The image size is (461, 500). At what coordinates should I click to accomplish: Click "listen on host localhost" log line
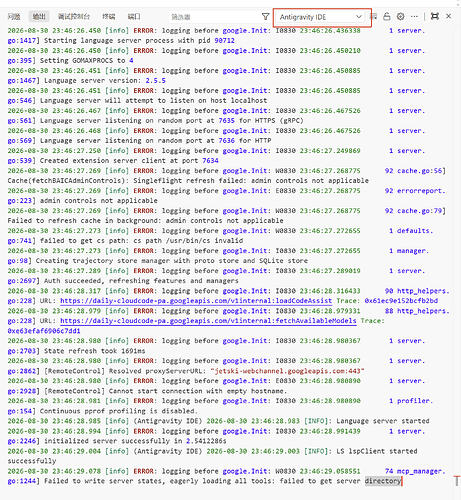[137, 100]
